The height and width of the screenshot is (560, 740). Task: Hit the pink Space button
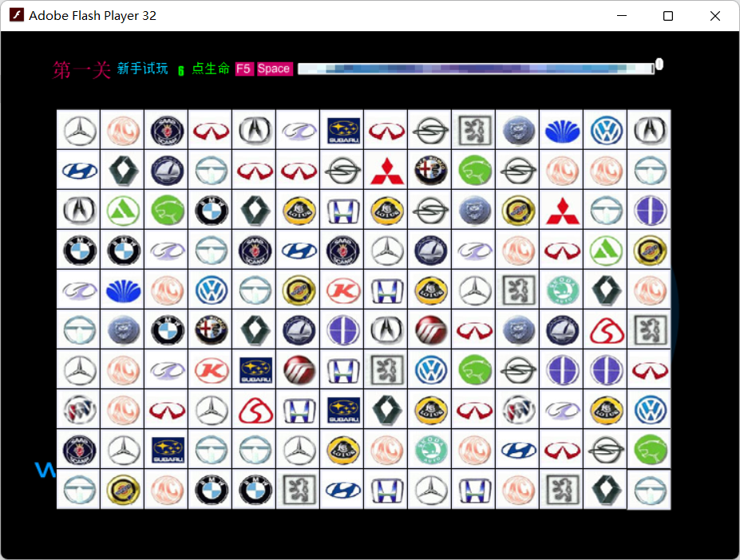click(274, 69)
